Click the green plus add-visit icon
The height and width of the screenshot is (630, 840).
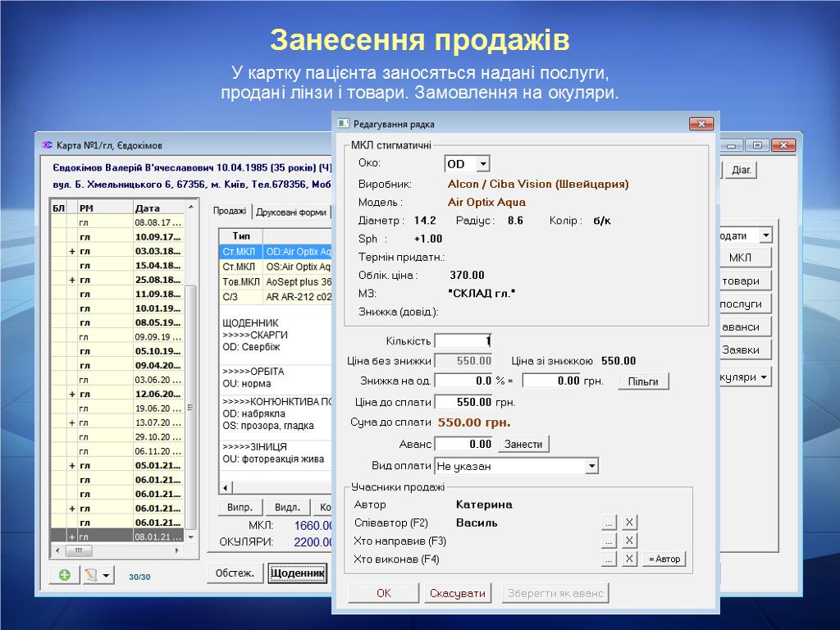(x=65, y=575)
